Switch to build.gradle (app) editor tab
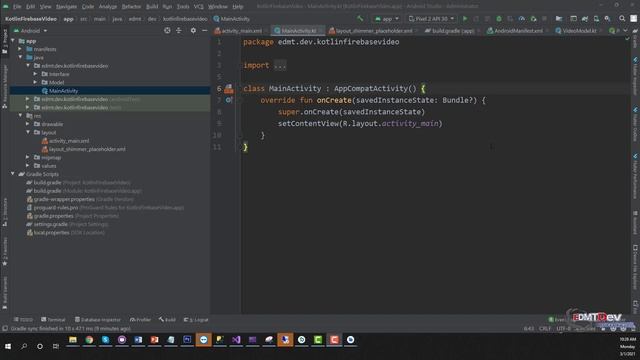This screenshot has width=640, height=360. coord(452,31)
